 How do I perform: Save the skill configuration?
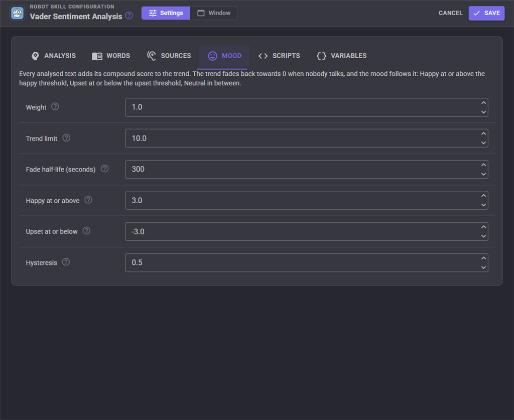pyautogui.click(x=486, y=13)
